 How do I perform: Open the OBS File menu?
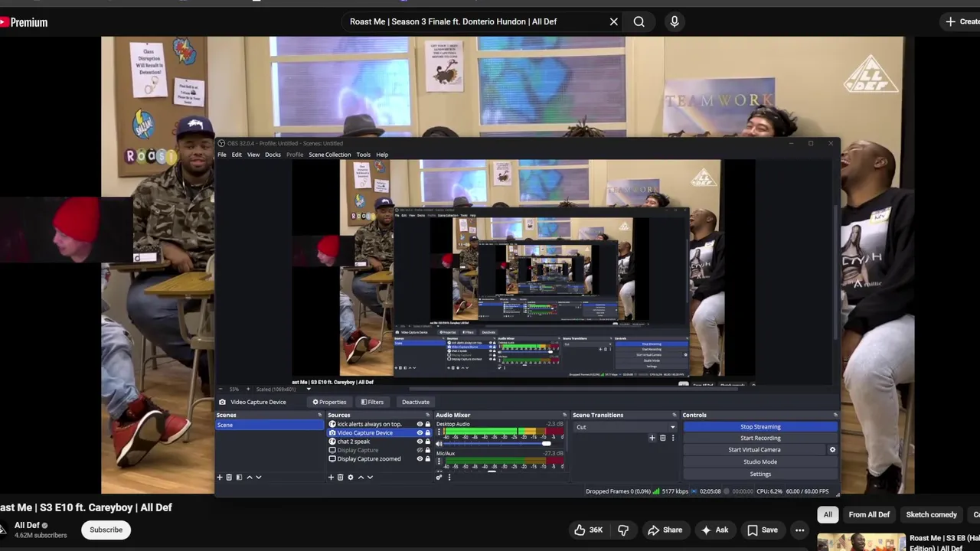(x=222, y=155)
